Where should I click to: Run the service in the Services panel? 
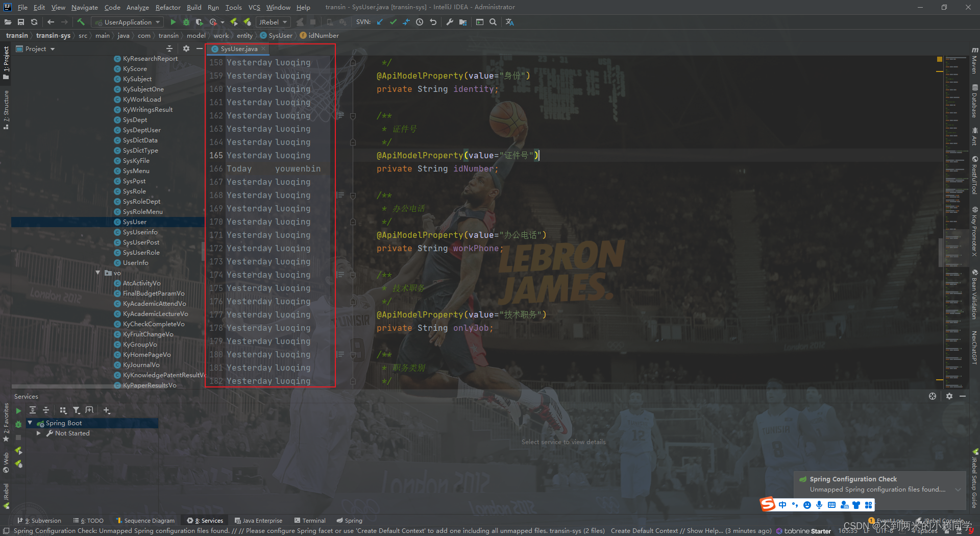(18, 410)
